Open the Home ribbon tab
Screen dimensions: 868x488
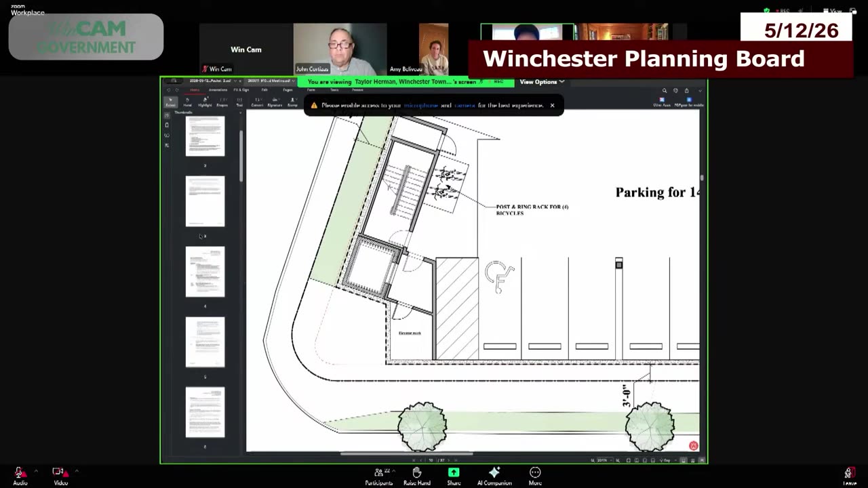195,89
